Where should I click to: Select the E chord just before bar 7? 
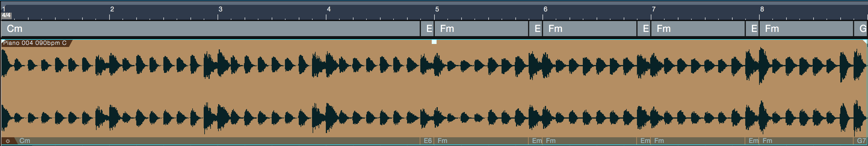[644, 29]
